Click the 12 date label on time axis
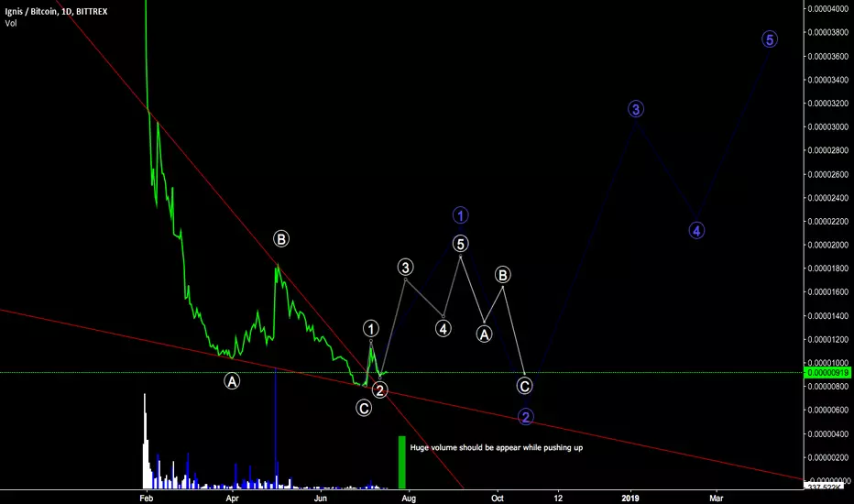Screen dimensions: 854x504 [x=558, y=498]
